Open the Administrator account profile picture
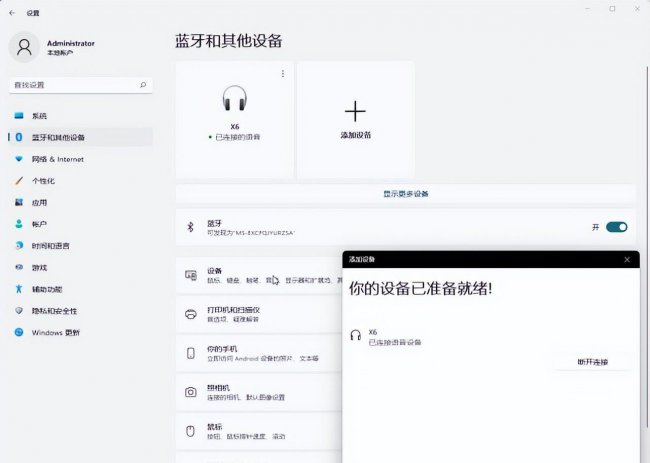 [24, 47]
